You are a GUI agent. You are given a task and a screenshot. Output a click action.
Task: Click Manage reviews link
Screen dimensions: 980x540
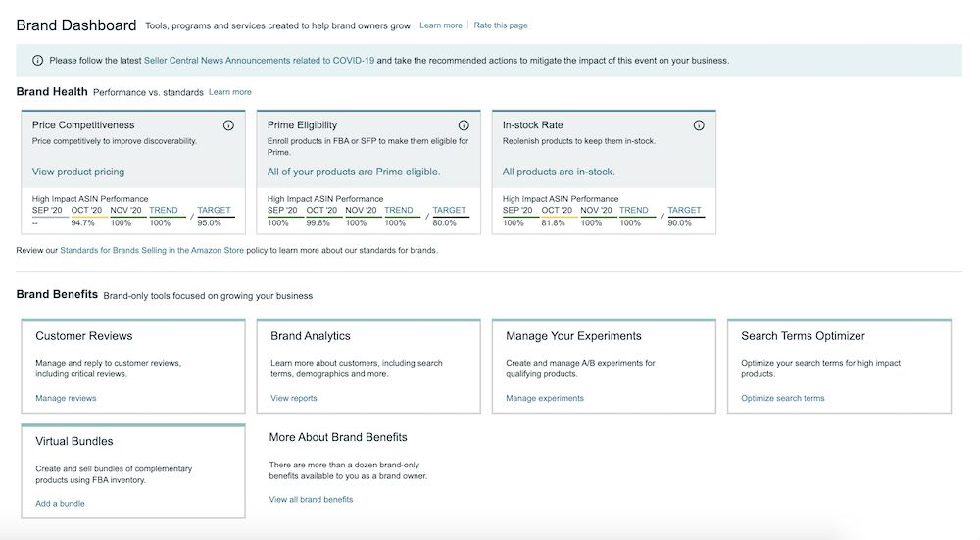(x=66, y=398)
